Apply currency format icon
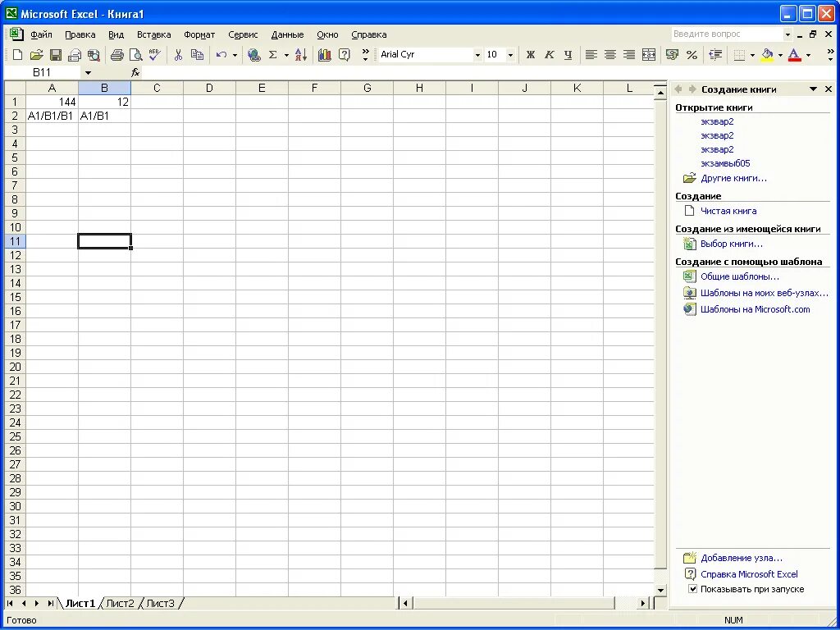Viewport: 840px width, 630px height. coord(672,55)
